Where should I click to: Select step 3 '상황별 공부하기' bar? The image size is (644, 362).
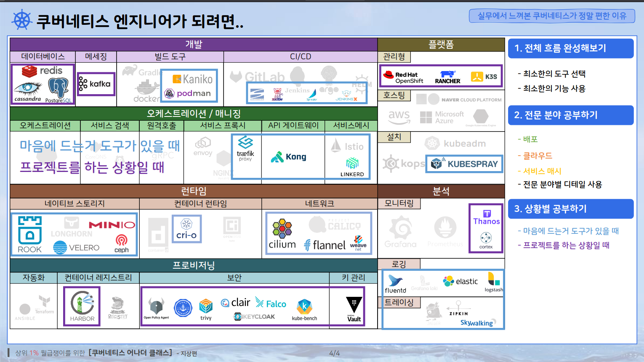click(571, 209)
